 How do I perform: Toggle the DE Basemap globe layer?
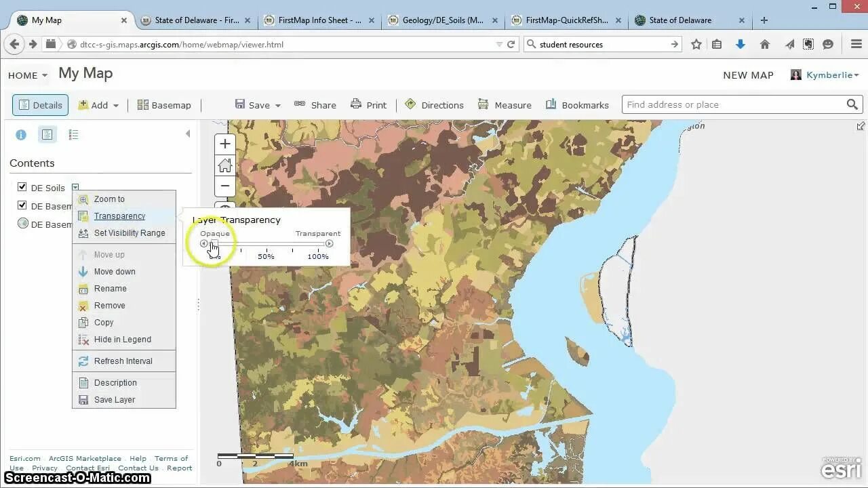click(x=22, y=224)
